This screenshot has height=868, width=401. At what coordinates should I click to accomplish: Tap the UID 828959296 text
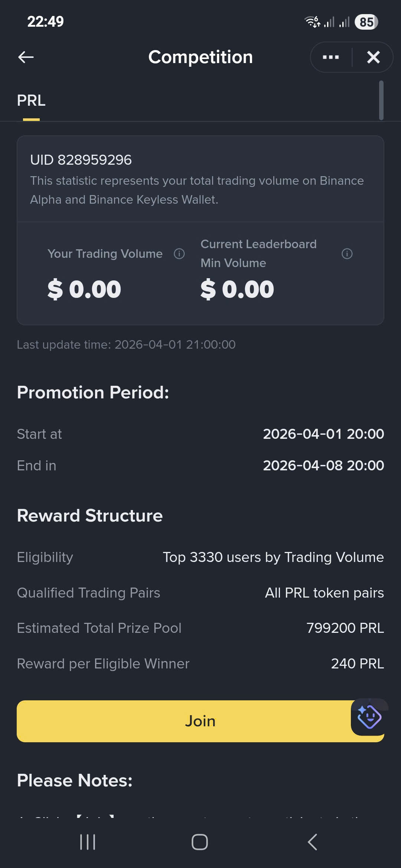(x=81, y=160)
